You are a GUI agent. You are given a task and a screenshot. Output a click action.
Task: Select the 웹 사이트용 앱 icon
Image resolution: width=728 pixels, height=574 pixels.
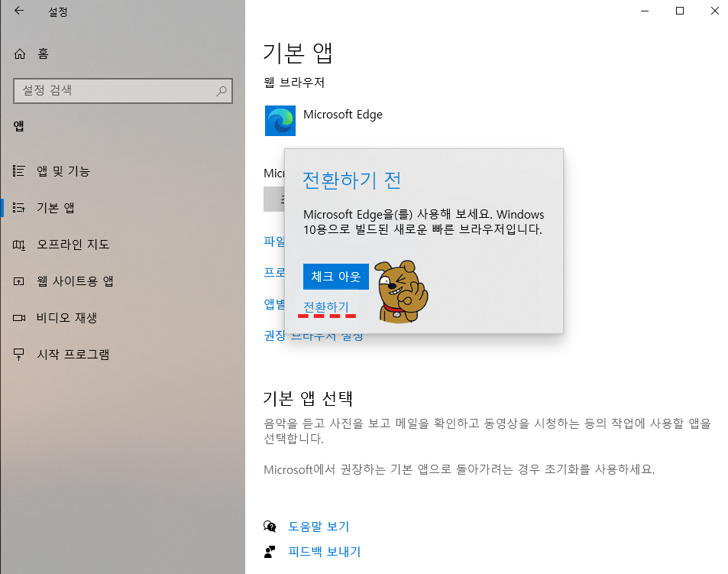click(x=19, y=281)
